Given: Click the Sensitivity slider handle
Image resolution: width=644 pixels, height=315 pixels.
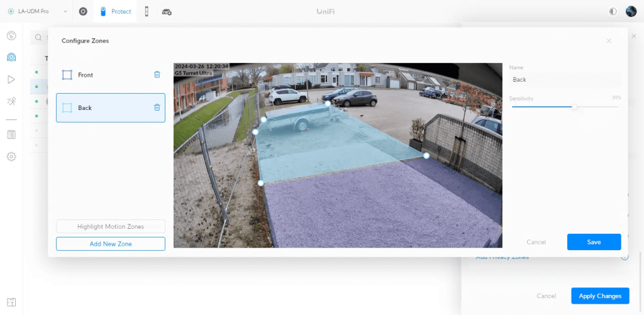Looking at the screenshot, I should 574,107.
